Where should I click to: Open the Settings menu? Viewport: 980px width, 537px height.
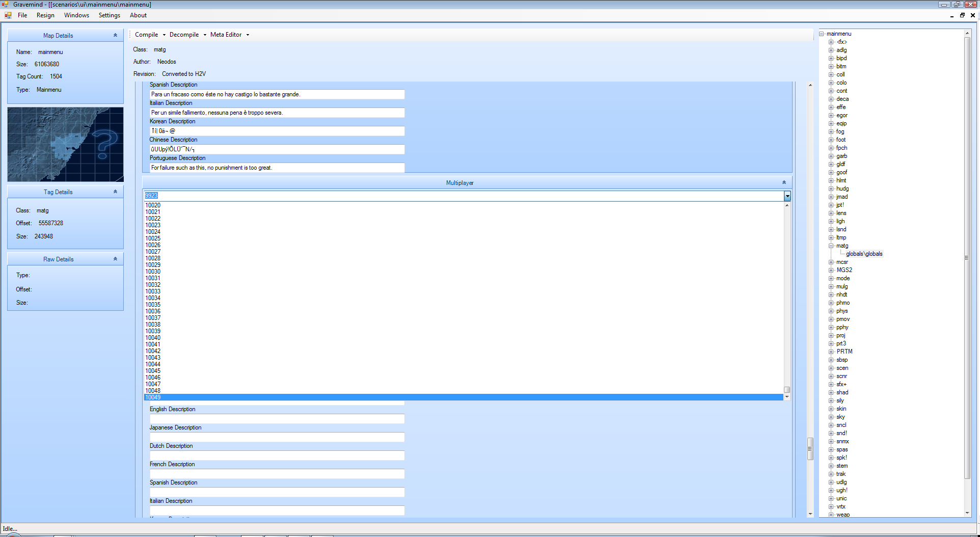click(x=109, y=15)
